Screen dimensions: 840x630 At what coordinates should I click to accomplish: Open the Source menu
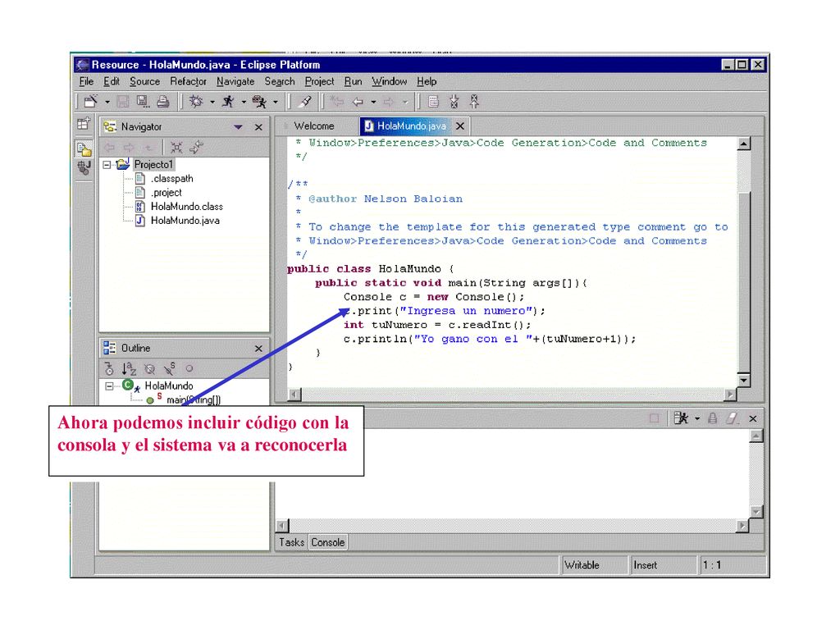coord(144,81)
